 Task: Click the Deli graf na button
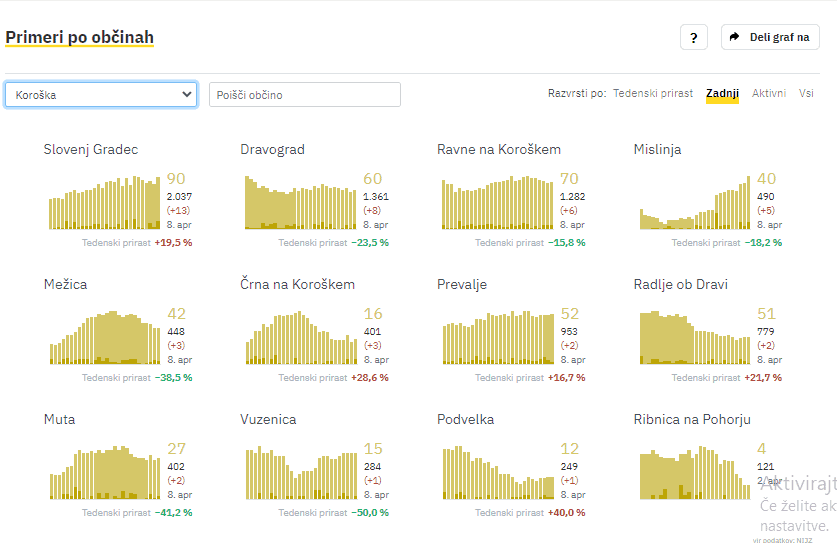pos(770,37)
